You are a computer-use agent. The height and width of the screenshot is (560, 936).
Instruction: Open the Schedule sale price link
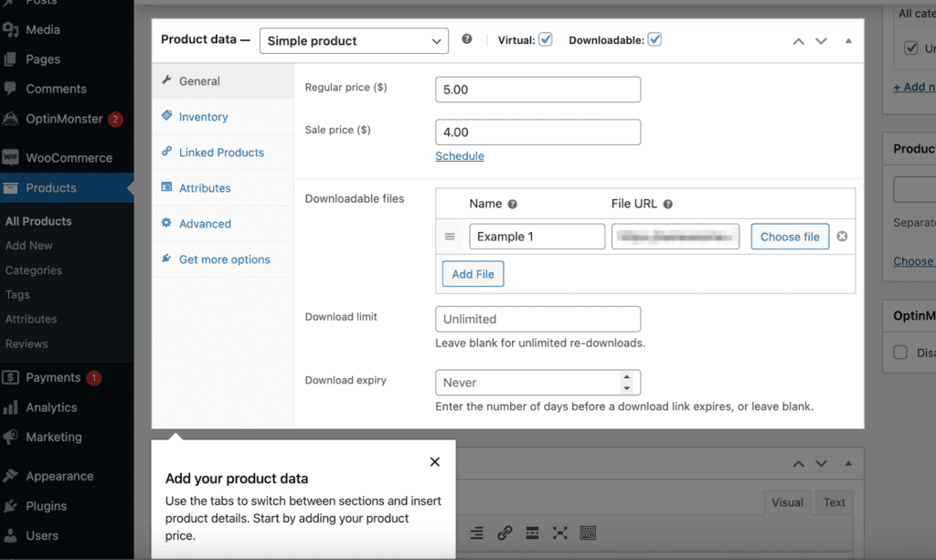[x=460, y=155]
